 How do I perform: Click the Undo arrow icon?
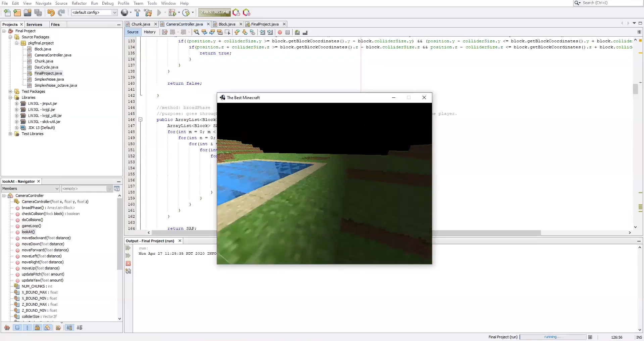click(x=51, y=13)
